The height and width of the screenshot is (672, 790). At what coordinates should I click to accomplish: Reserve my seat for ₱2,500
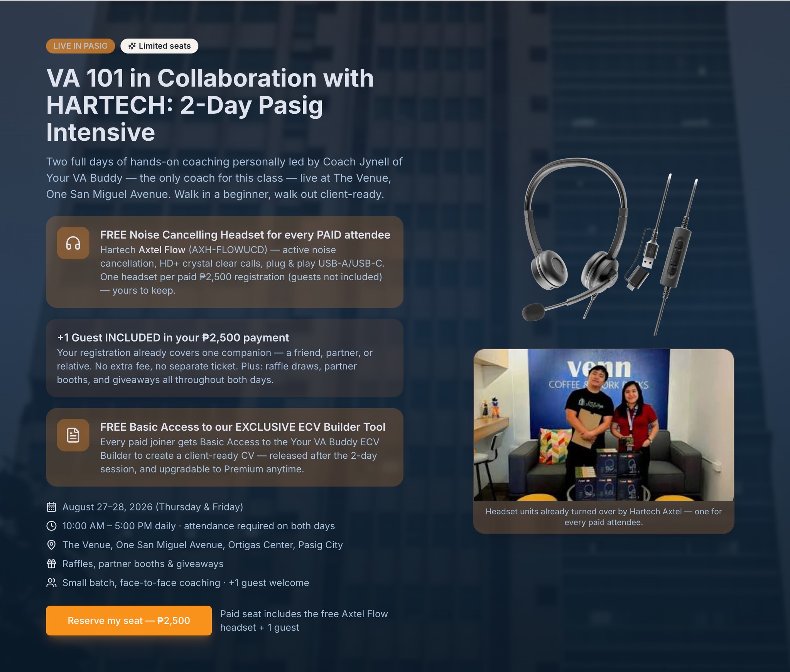129,620
